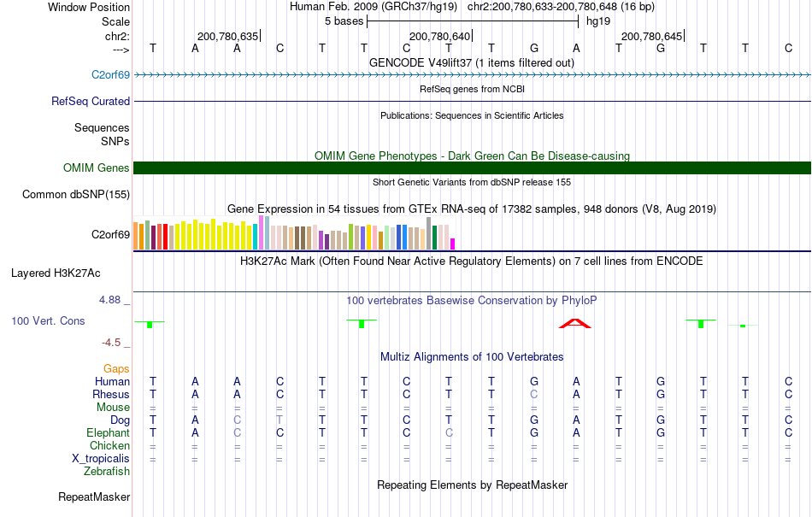The image size is (812, 517).
Task: Open the RefSeq Curated track label
Action: tap(90, 102)
